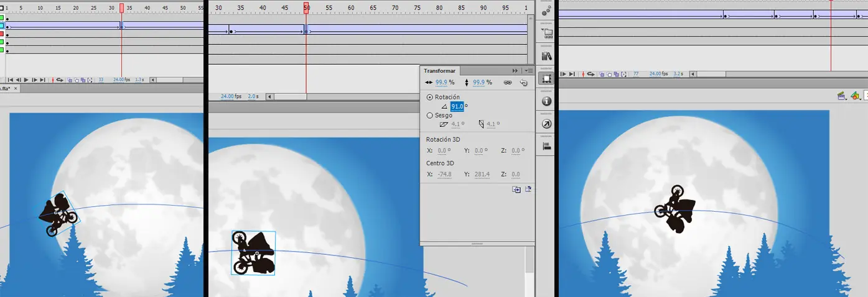Click left scroll arrow of left timeline
This screenshot has height=297, width=868.
[153, 80]
